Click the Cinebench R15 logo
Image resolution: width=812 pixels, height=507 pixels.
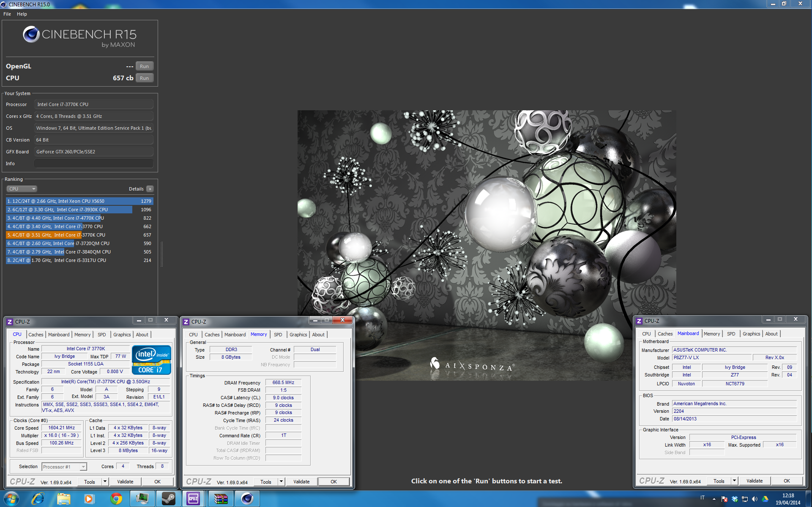pos(79,37)
